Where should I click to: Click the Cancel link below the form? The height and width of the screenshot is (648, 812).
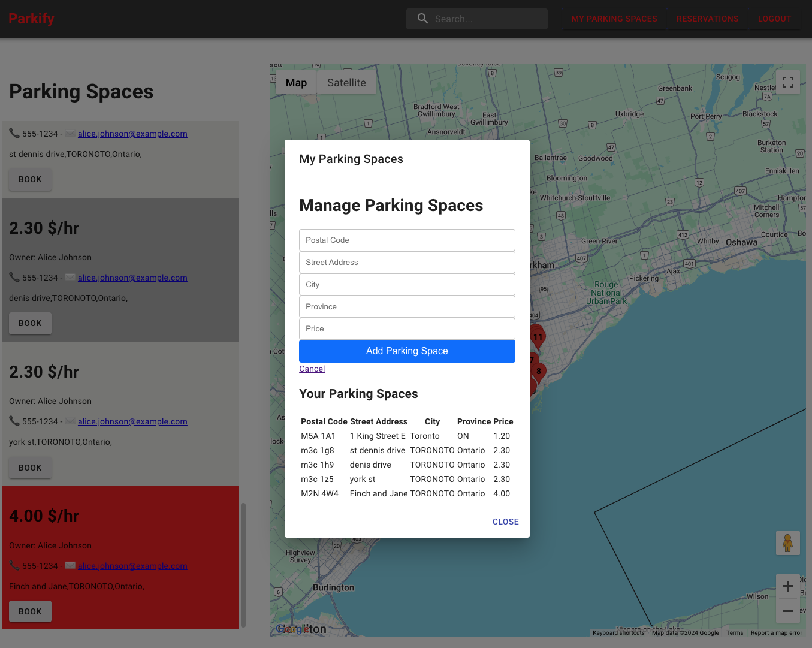point(312,369)
